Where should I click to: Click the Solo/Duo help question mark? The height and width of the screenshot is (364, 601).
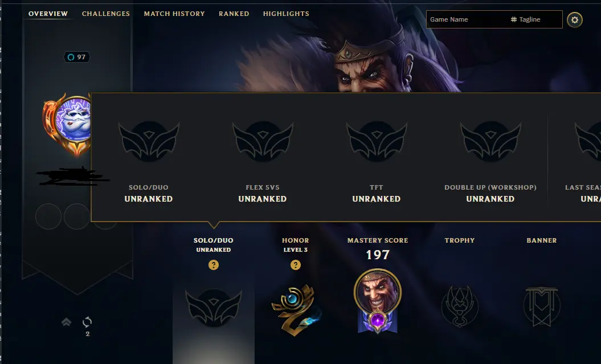214,265
